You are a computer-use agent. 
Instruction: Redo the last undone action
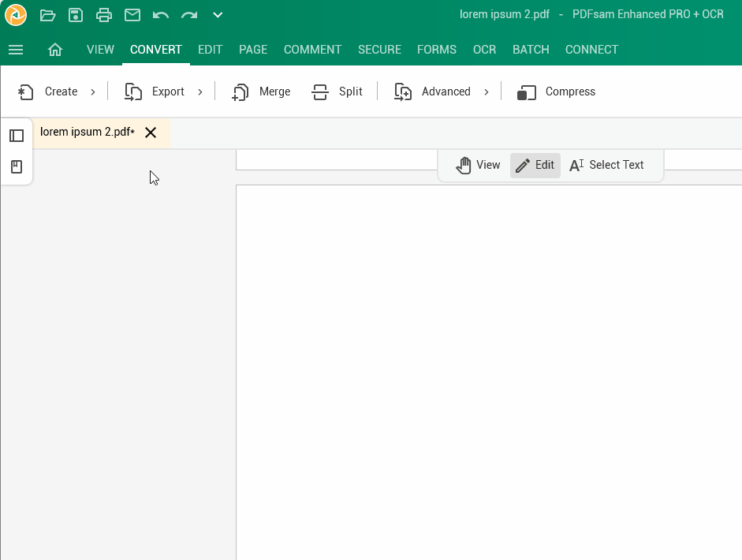pyautogui.click(x=188, y=14)
